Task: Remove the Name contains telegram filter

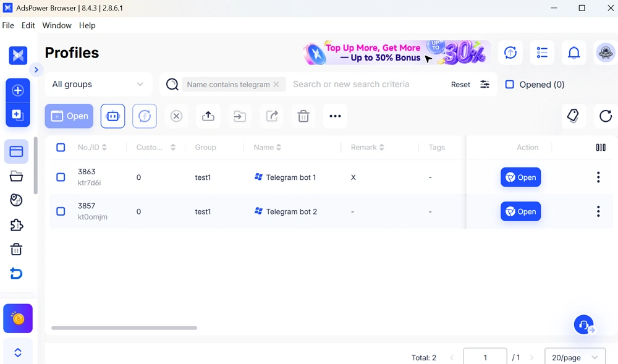Action: (276, 84)
